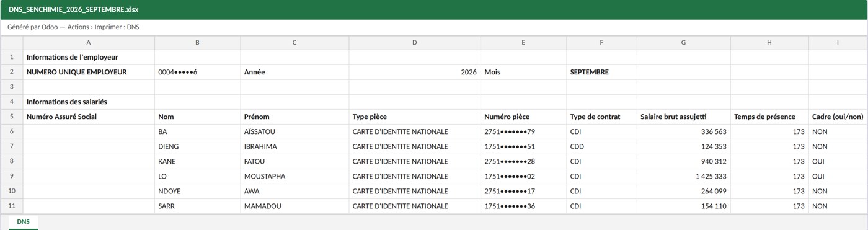Select piece number 1751•••••••36
The image size is (868, 230).
[523, 206]
